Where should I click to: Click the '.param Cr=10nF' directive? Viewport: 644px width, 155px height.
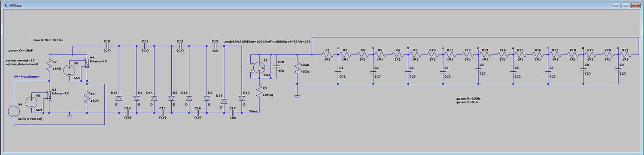[20, 51]
